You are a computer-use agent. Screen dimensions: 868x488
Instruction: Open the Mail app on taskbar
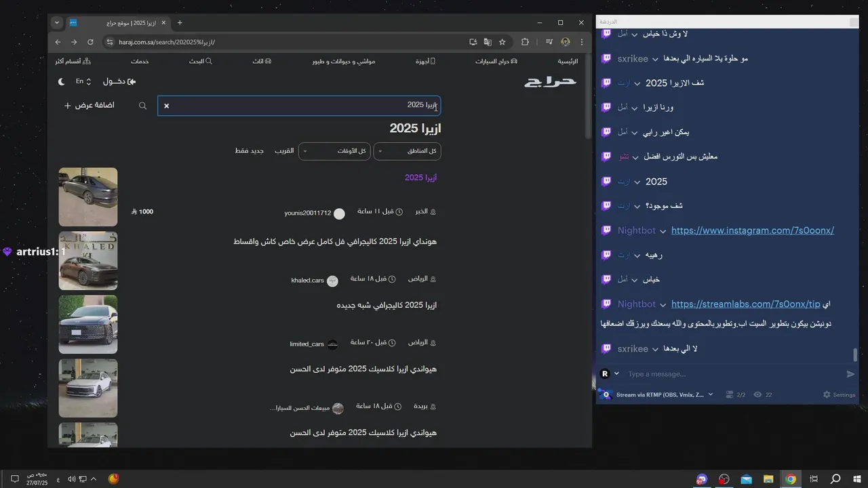(x=746, y=479)
